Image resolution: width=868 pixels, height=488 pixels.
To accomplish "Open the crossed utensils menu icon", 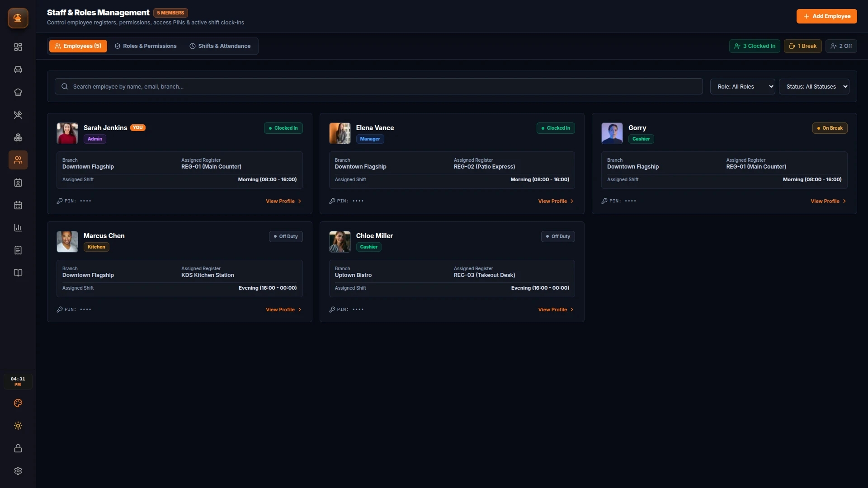I will pyautogui.click(x=18, y=115).
